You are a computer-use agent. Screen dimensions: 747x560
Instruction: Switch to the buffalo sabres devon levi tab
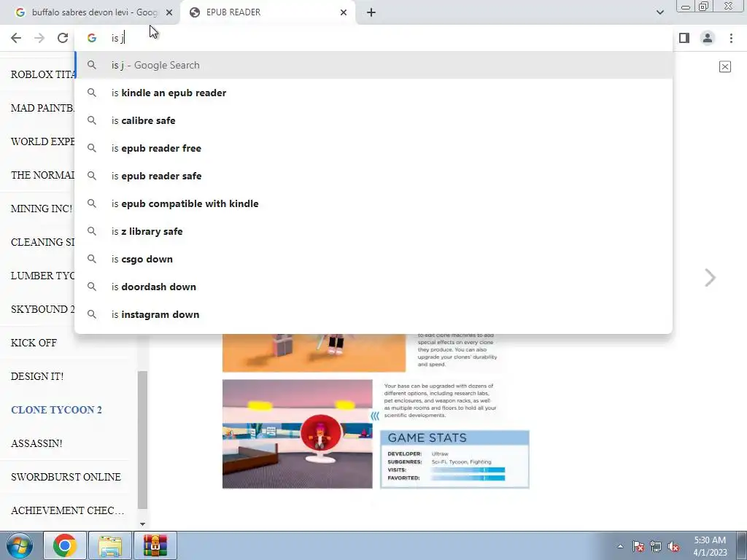[90, 12]
